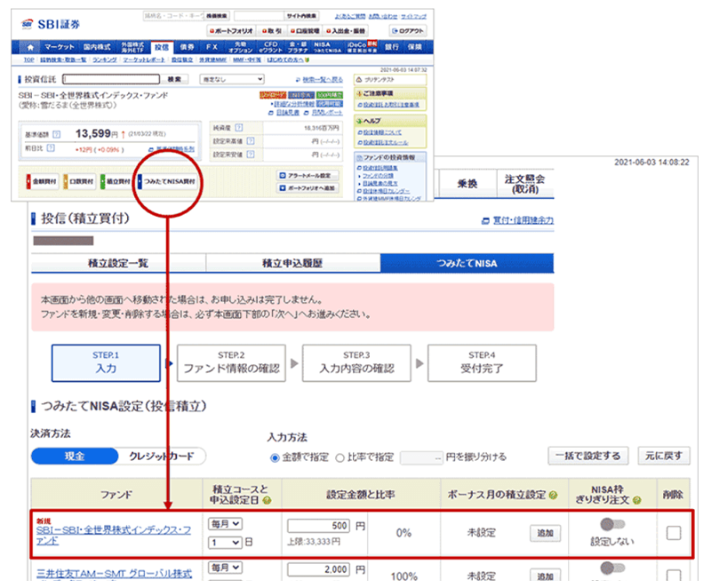Click the 取引 header button
Screen dimensions: 711x588
(272, 31)
